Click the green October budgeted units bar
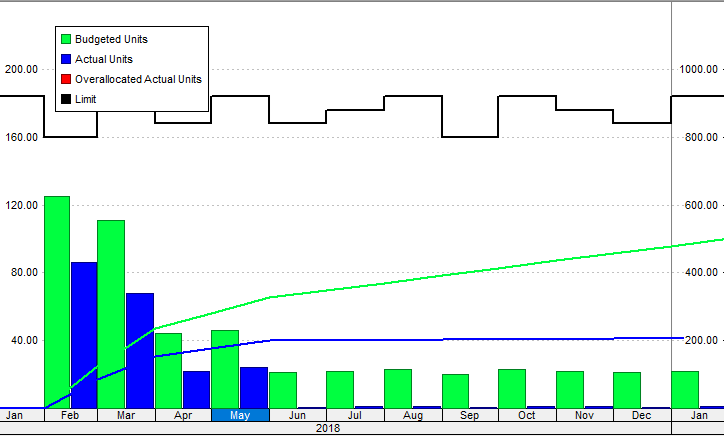 (512, 389)
